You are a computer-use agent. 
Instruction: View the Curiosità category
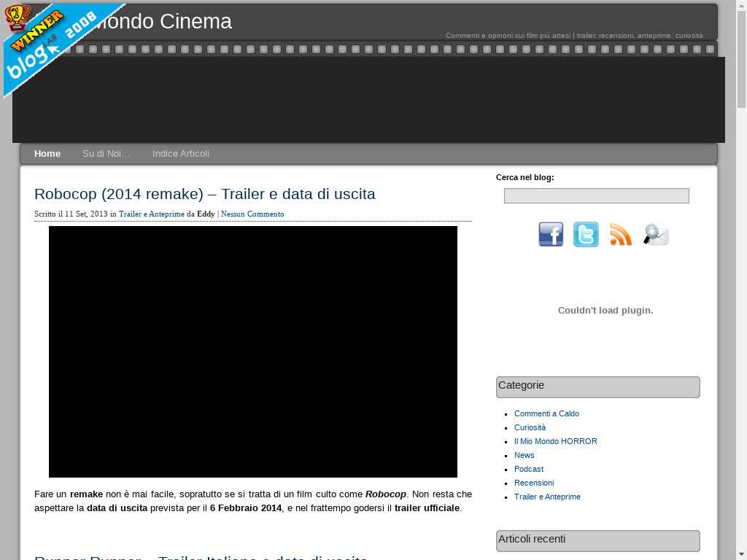click(530, 427)
